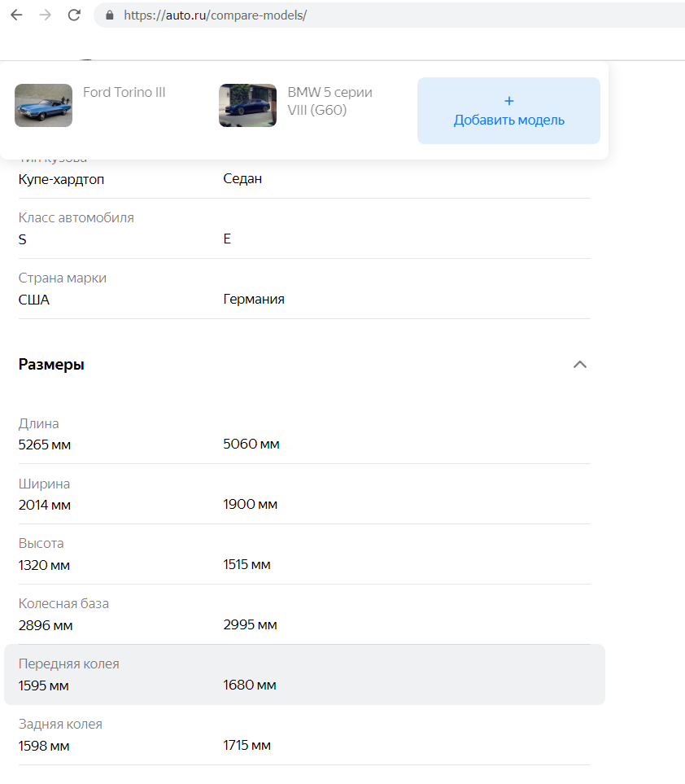Click the Задняя колея row label
685x784 pixels.
(60, 725)
